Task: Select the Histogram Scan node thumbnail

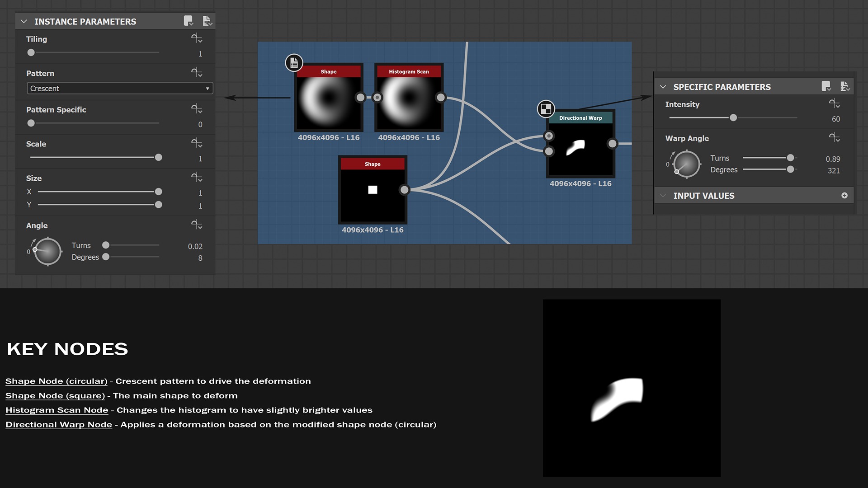Action: [409, 103]
